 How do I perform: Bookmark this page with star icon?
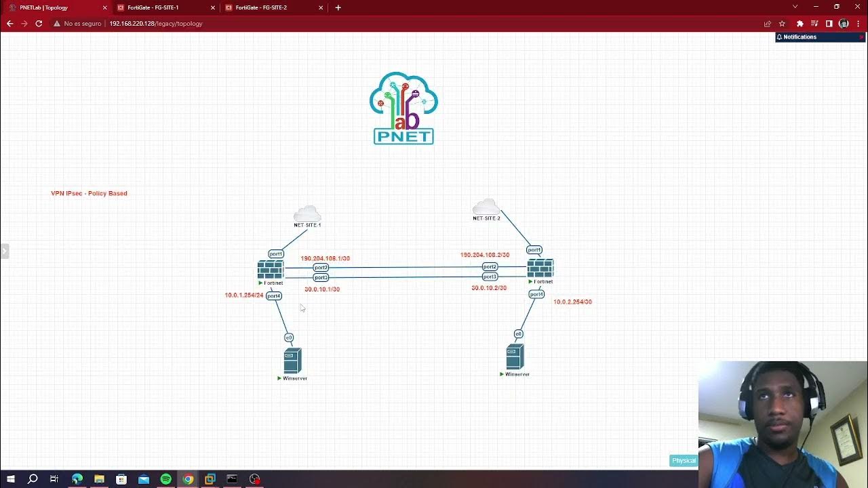coord(782,23)
